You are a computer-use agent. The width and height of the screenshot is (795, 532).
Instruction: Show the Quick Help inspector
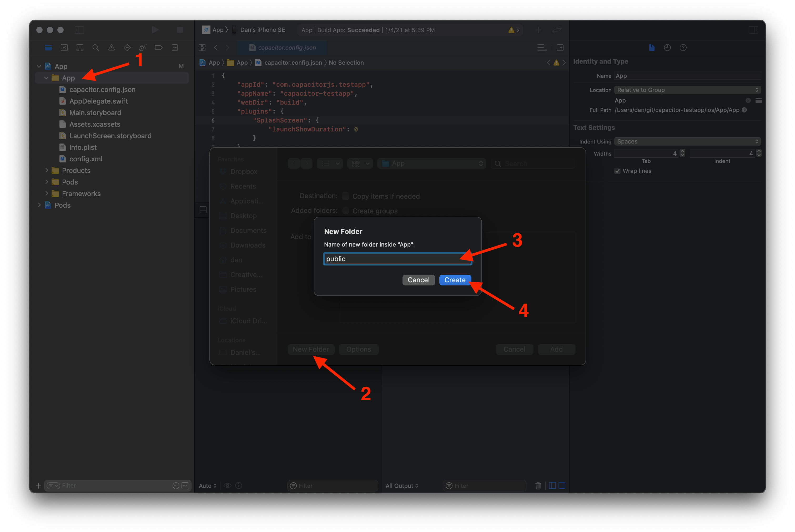click(683, 48)
